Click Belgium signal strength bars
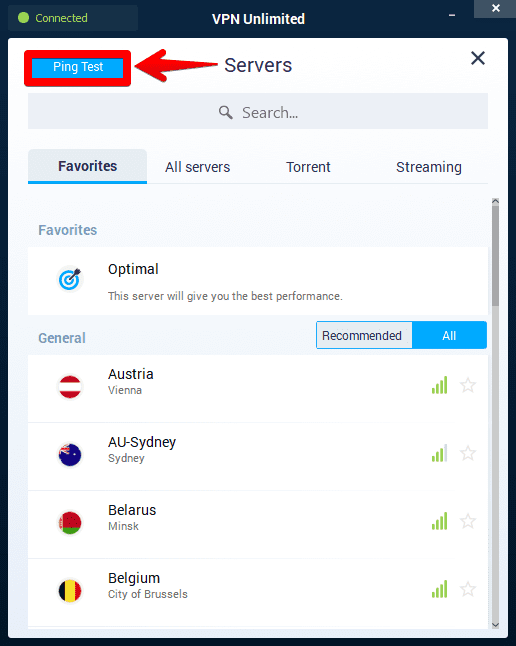This screenshot has height=646, width=516. [439, 589]
